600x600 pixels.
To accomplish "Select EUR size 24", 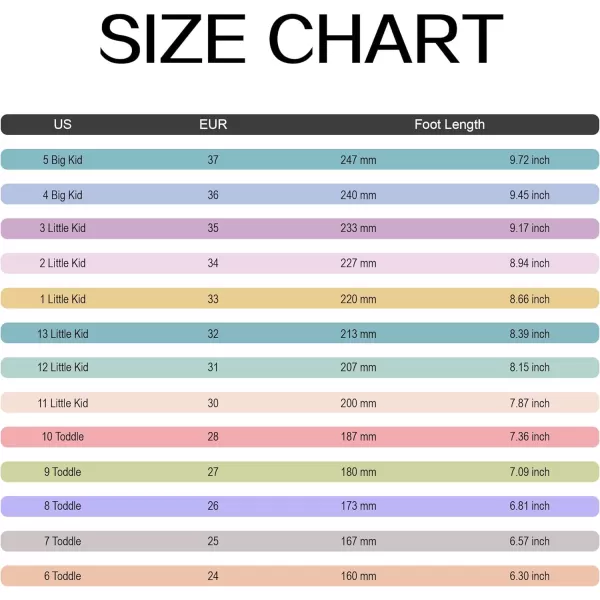I will pyautogui.click(x=213, y=576).
